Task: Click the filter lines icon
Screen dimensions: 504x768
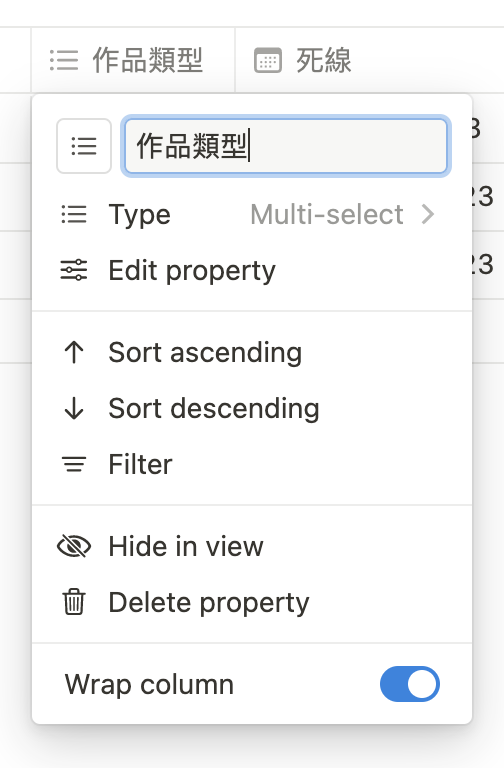Action: point(74,464)
